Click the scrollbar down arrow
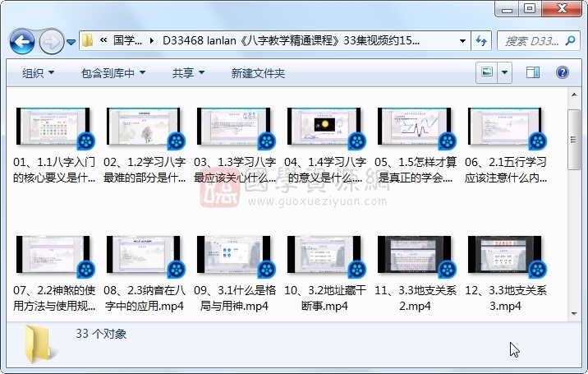The image size is (588, 374). [574, 313]
